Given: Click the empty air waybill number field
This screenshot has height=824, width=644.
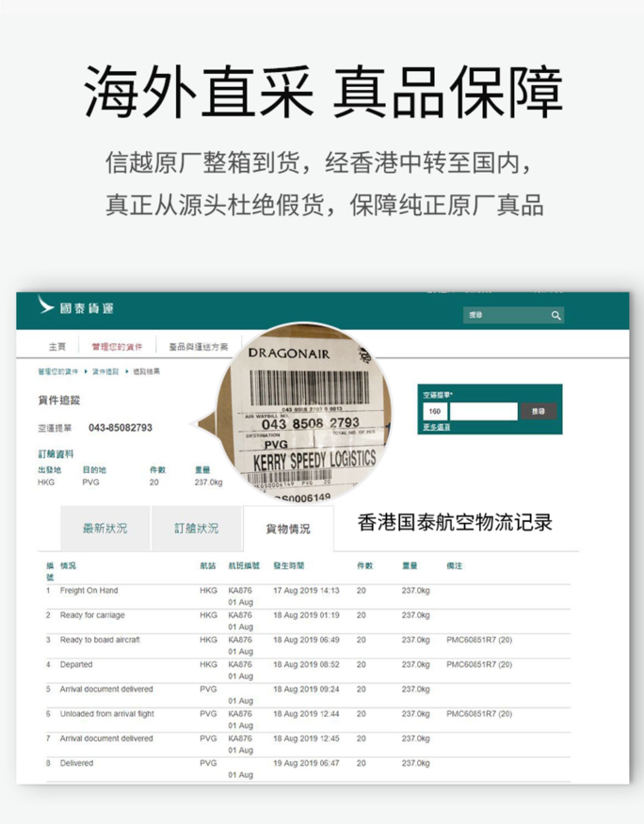Looking at the screenshot, I should (x=483, y=411).
